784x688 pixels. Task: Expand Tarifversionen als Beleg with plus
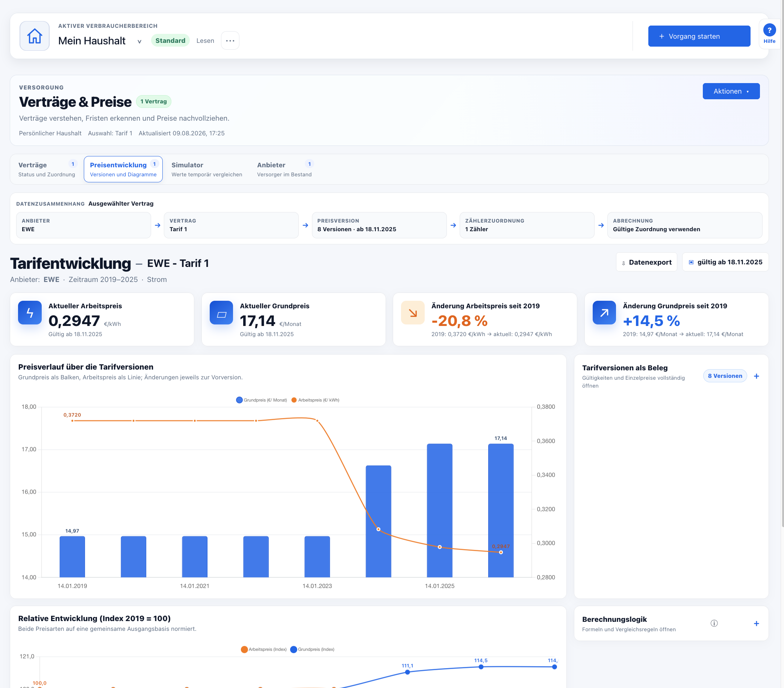point(757,376)
